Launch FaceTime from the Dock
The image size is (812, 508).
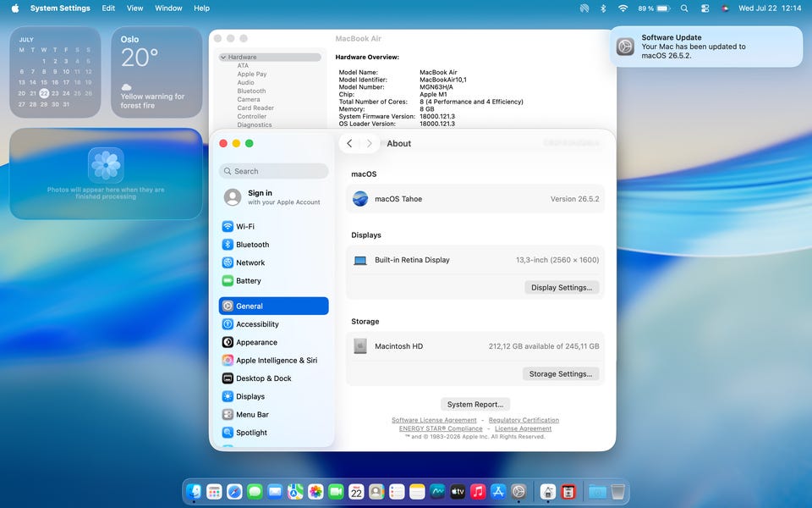(x=336, y=491)
